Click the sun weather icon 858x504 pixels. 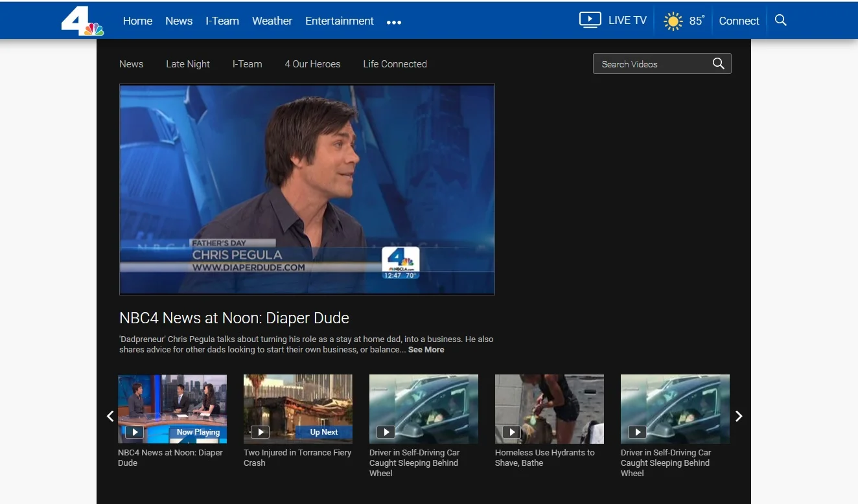pyautogui.click(x=673, y=21)
